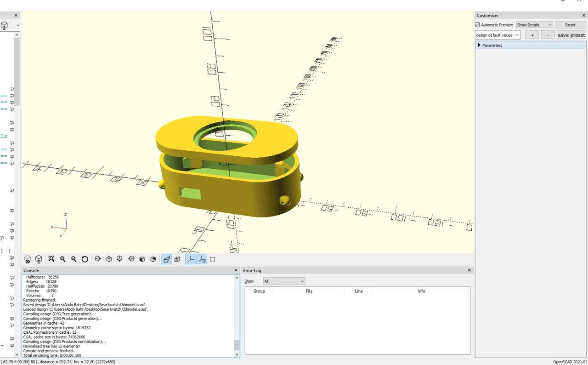Click the Customizer panel title
588x365 pixels.
coord(487,15)
